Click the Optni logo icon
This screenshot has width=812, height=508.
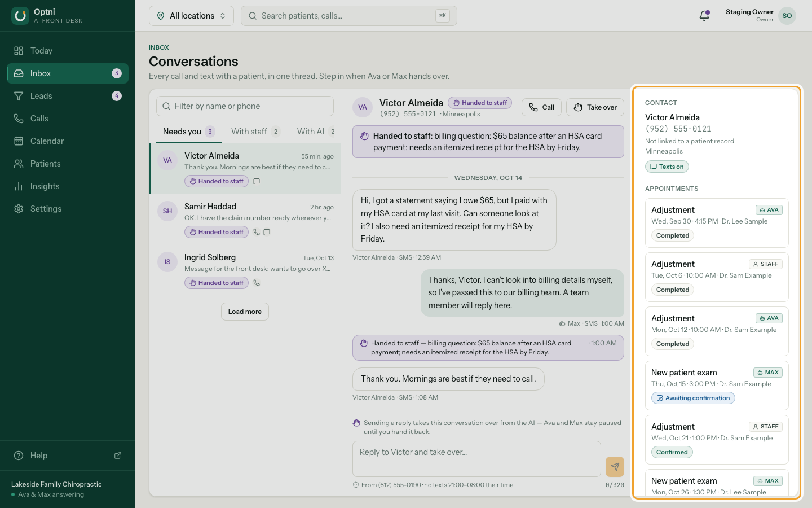coord(20,16)
